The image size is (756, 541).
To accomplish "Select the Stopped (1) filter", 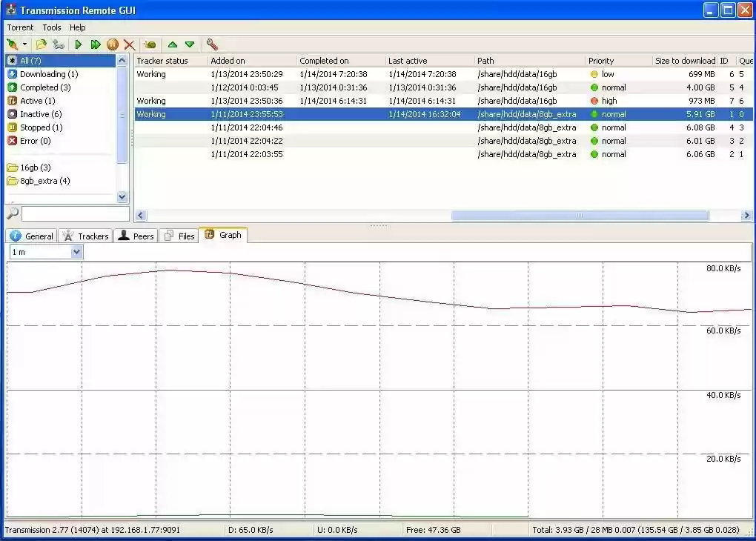I will click(60, 127).
